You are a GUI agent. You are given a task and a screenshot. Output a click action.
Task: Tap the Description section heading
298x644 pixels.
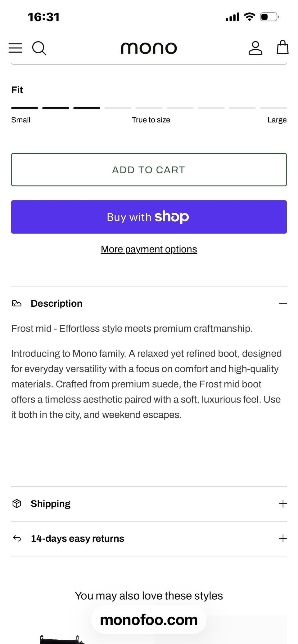pyautogui.click(x=56, y=303)
